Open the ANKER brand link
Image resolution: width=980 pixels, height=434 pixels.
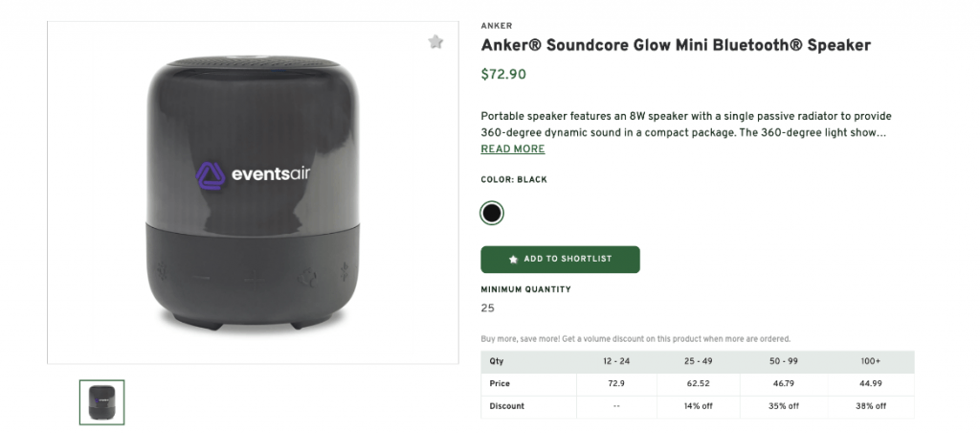(496, 26)
